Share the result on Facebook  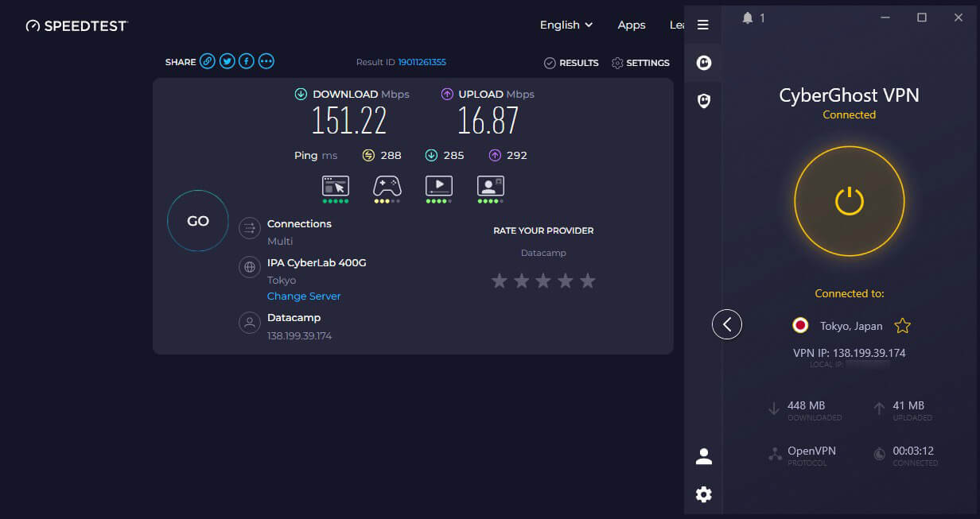click(x=246, y=60)
